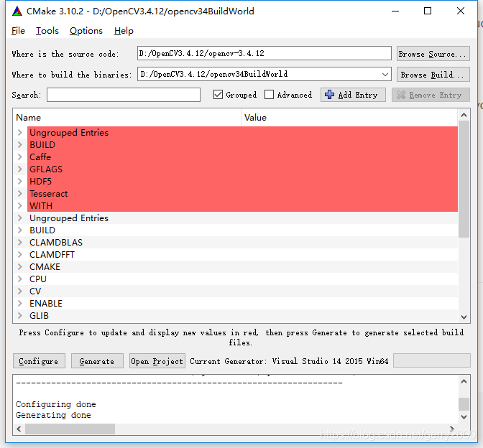This screenshot has width=483, height=448.
Task: Click the output log scroll left arrow
Action: (19, 429)
